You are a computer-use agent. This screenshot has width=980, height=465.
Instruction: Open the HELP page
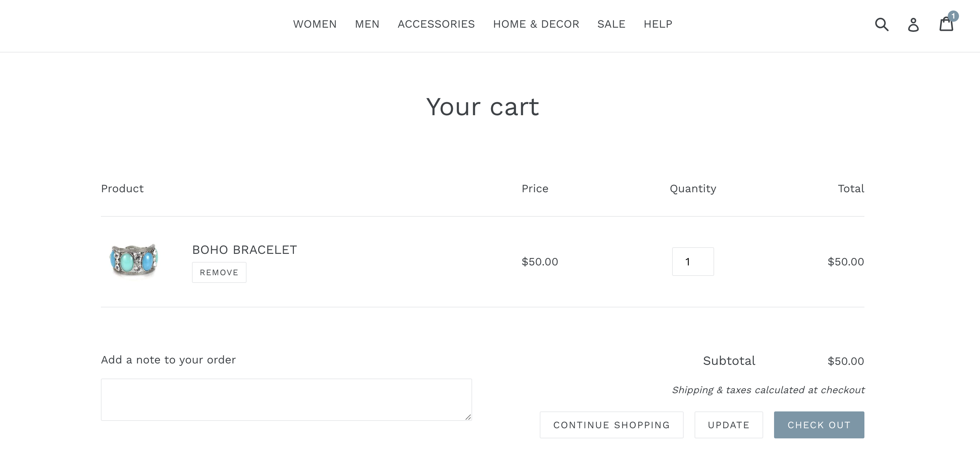tap(658, 24)
